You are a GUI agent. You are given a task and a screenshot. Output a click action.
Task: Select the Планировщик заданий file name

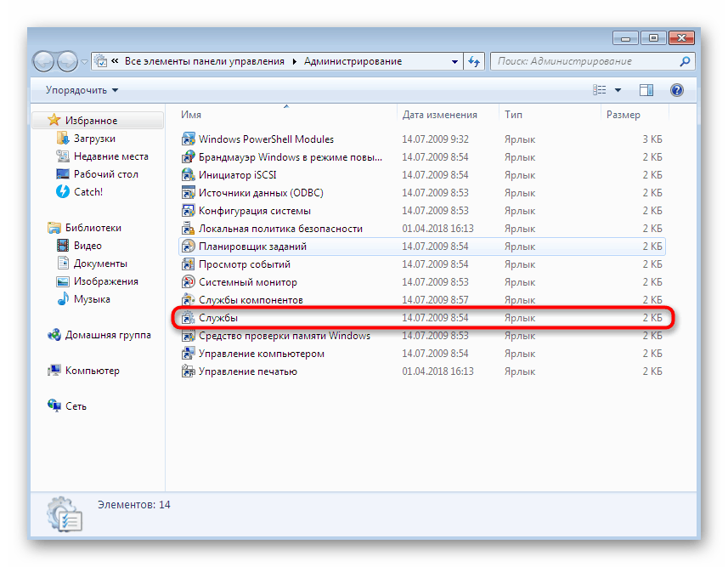(x=252, y=247)
